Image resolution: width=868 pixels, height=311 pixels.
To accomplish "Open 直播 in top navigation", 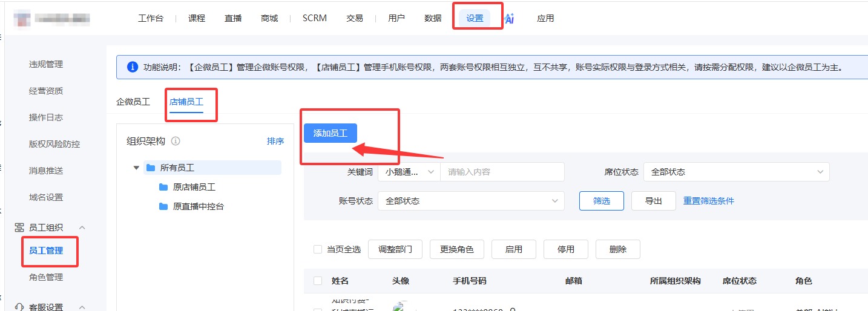I will click(x=233, y=18).
